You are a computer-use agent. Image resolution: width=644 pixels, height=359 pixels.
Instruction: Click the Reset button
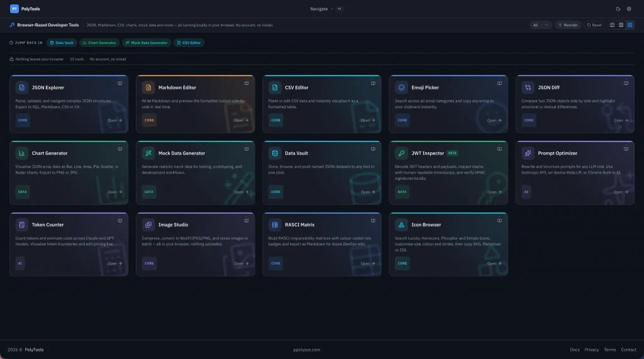click(594, 25)
